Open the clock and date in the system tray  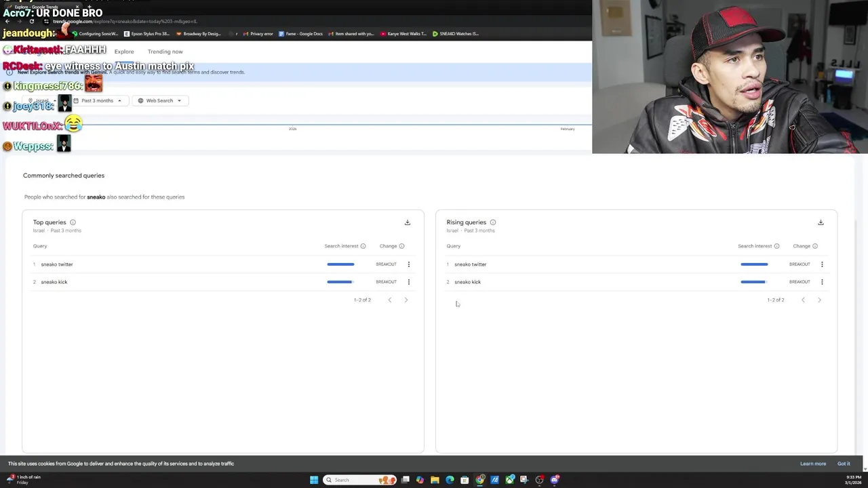coord(852,480)
